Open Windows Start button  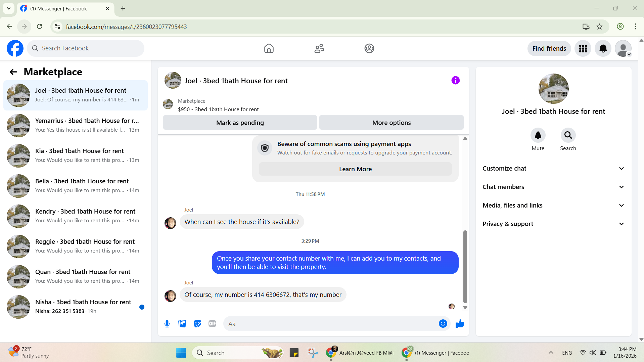[x=181, y=353]
